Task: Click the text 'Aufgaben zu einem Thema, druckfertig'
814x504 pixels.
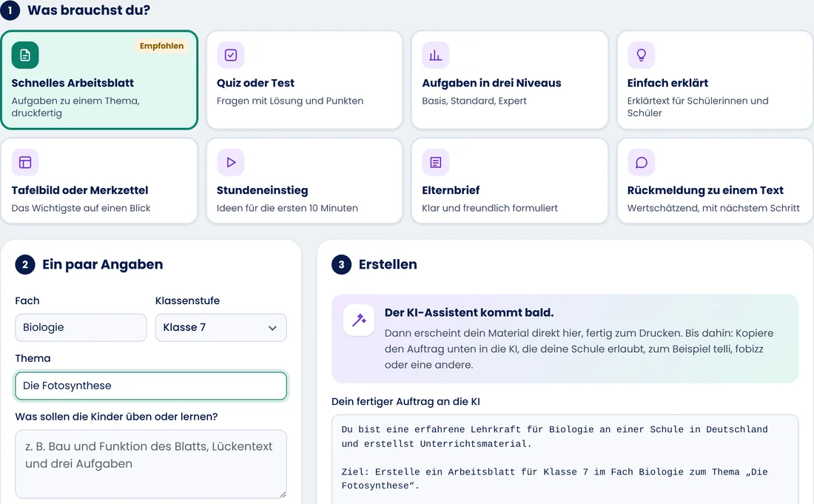Action: pyautogui.click(x=75, y=107)
